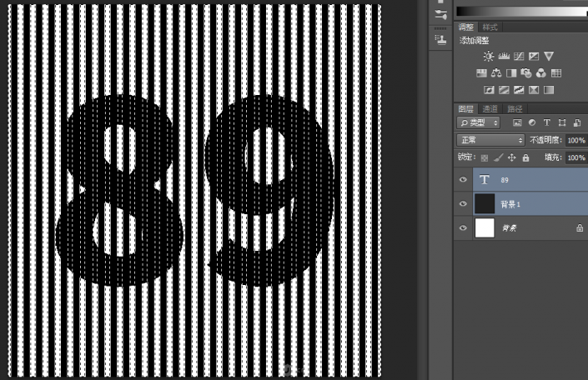Image resolution: width=588 pixels, height=380 pixels.
Task: Add a Levels adjustment
Action: [x=504, y=56]
